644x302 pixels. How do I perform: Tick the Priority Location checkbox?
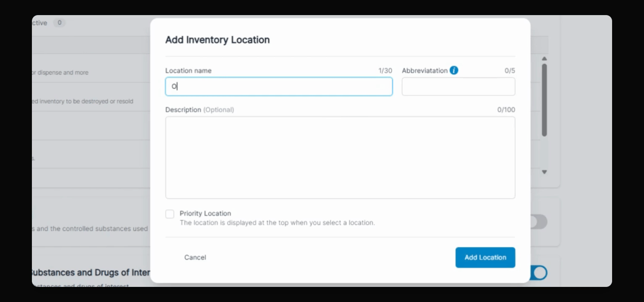click(x=170, y=214)
